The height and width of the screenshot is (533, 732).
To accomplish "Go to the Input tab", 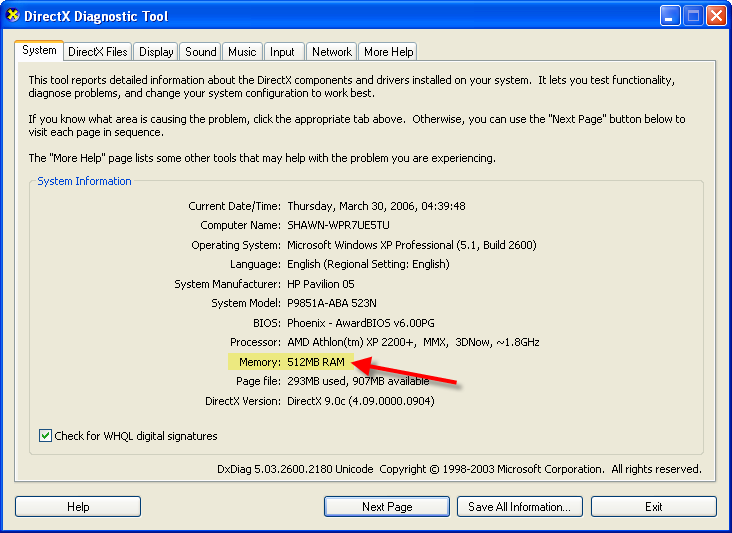I will pyautogui.click(x=282, y=52).
